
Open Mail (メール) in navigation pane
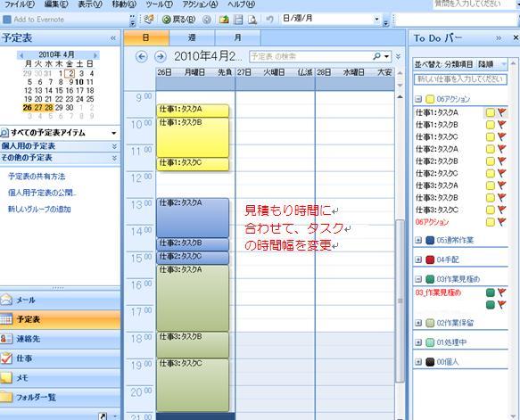point(60,301)
